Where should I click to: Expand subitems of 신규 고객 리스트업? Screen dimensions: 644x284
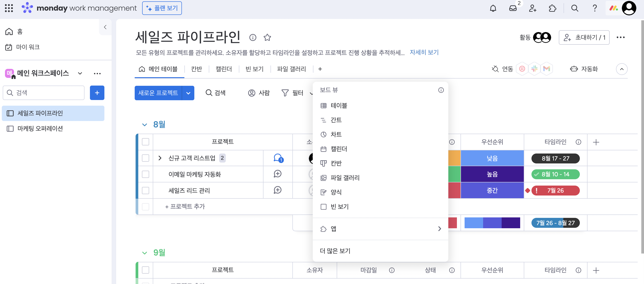point(160,158)
